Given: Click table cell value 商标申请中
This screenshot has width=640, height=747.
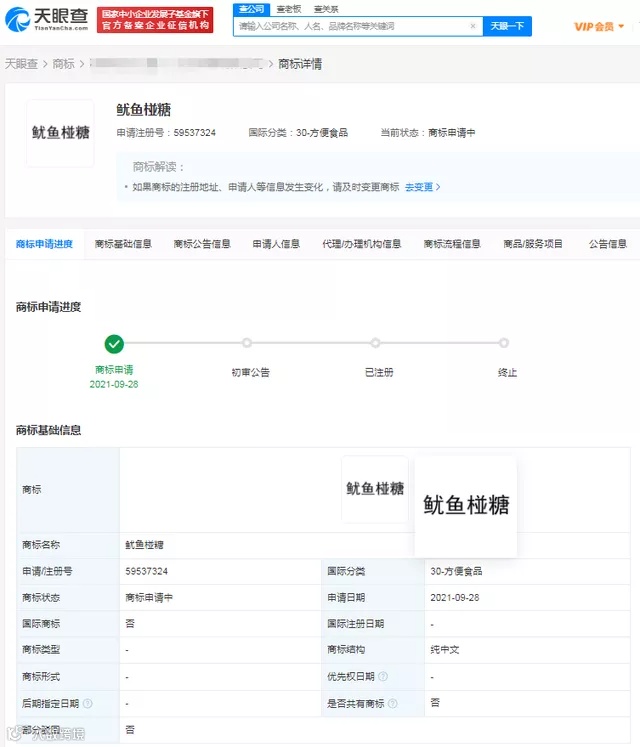Looking at the screenshot, I should [149, 597].
